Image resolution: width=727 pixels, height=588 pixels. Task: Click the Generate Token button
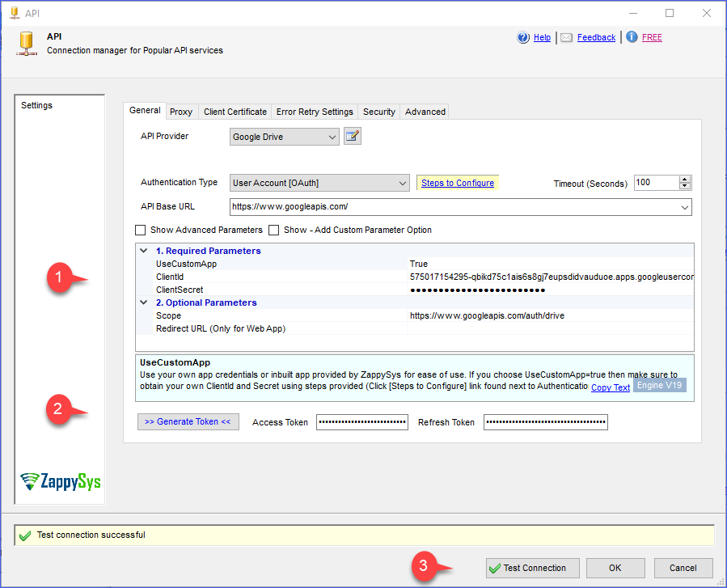[x=188, y=422]
